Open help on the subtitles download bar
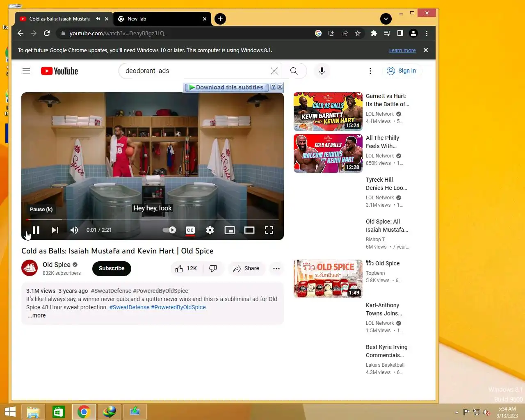The width and height of the screenshot is (525, 420). 273,87
